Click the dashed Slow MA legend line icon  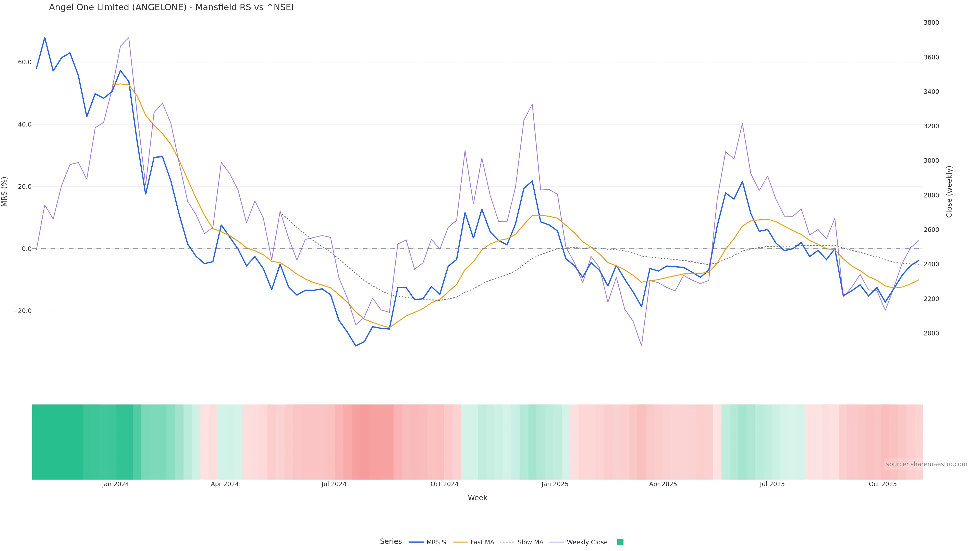coord(507,542)
